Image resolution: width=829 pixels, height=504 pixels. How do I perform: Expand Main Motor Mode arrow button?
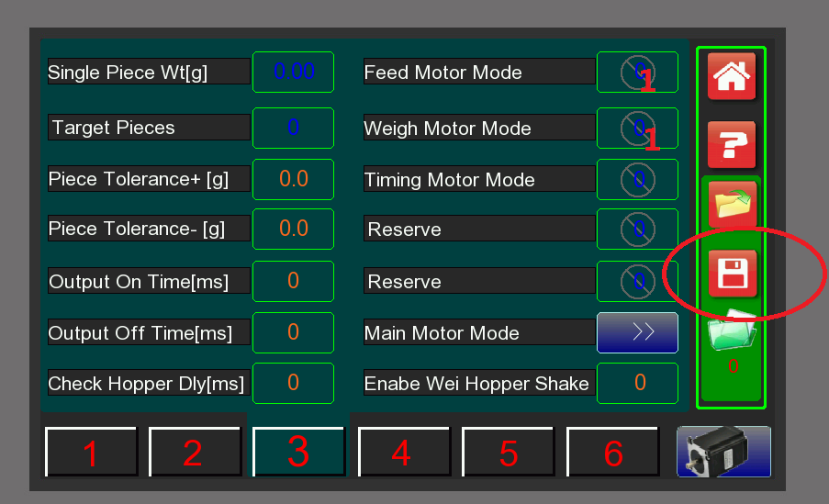coord(637,332)
